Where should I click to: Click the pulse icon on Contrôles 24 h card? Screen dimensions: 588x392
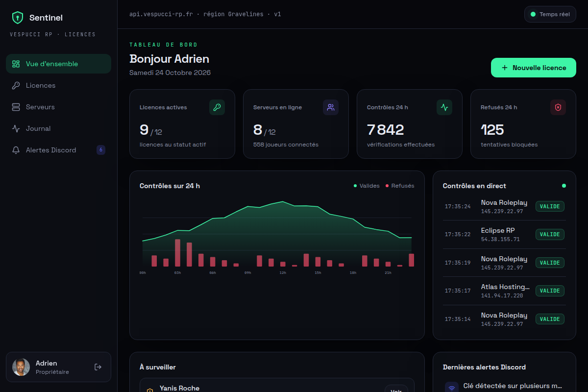pos(444,107)
